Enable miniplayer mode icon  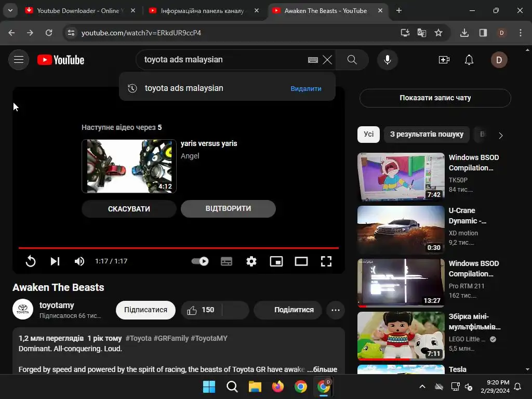276,261
